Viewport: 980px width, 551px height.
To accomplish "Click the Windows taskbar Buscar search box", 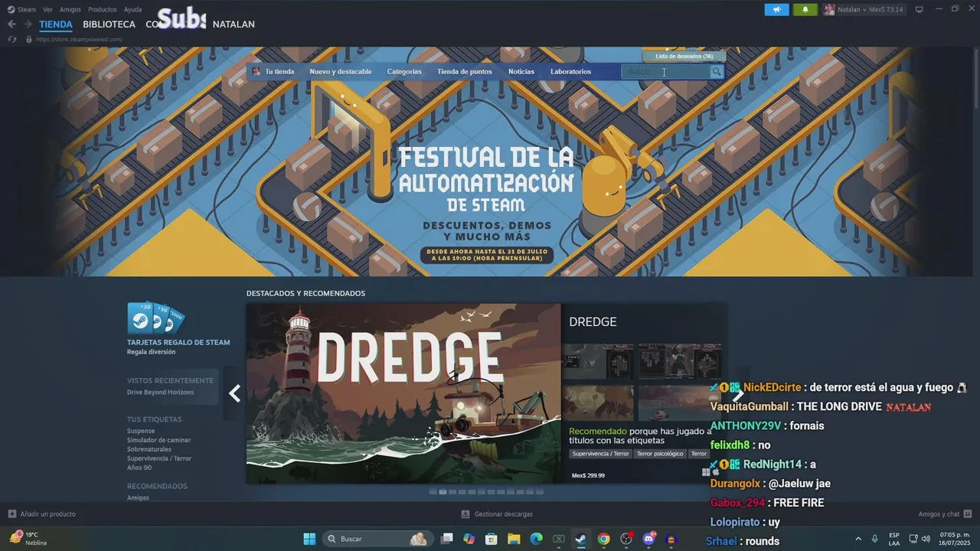I will 377,539.
